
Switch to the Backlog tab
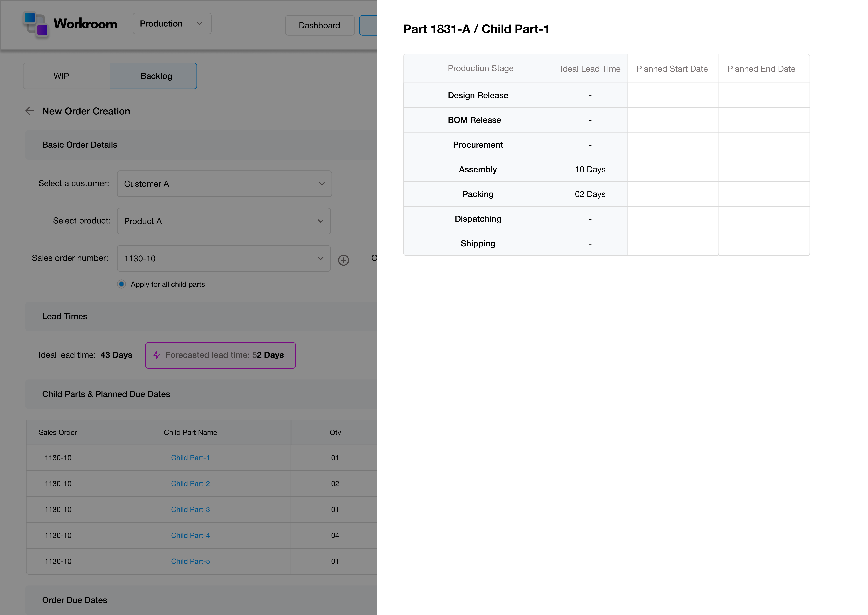tap(156, 76)
